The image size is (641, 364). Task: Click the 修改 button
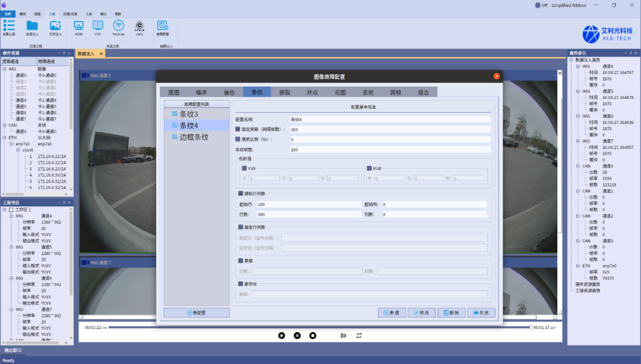point(421,312)
